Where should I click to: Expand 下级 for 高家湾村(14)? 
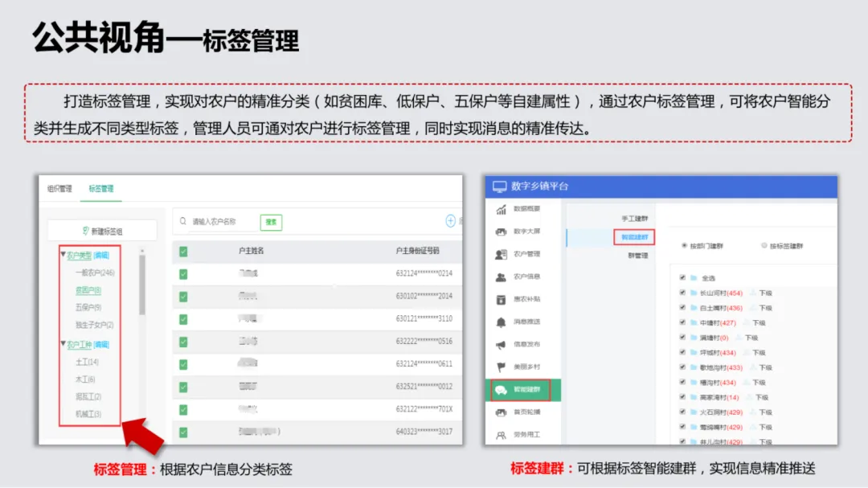coord(762,398)
